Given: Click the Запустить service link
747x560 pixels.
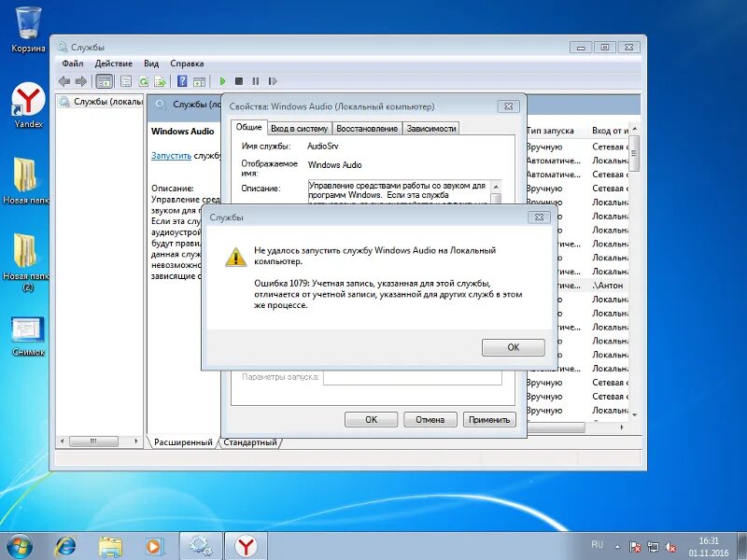Looking at the screenshot, I should [171, 155].
